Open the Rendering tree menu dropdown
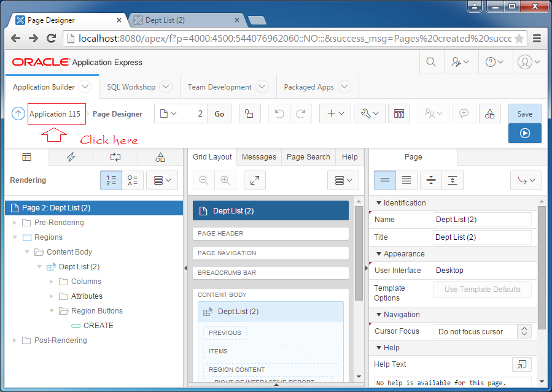This screenshot has height=392, width=552. 162,180
